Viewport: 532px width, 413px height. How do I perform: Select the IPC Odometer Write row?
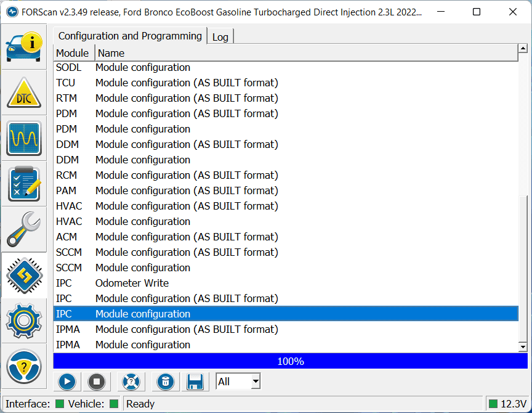click(132, 283)
